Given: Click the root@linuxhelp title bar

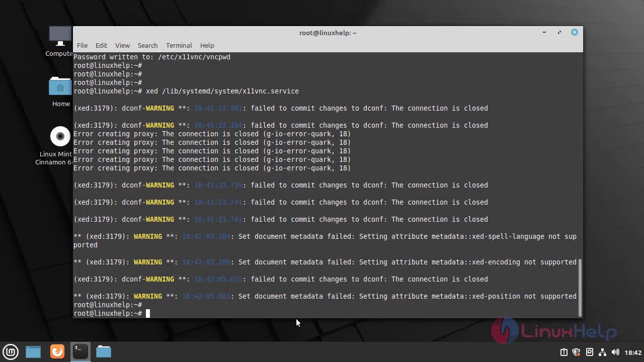Looking at the screenshot, I should 328,33.
